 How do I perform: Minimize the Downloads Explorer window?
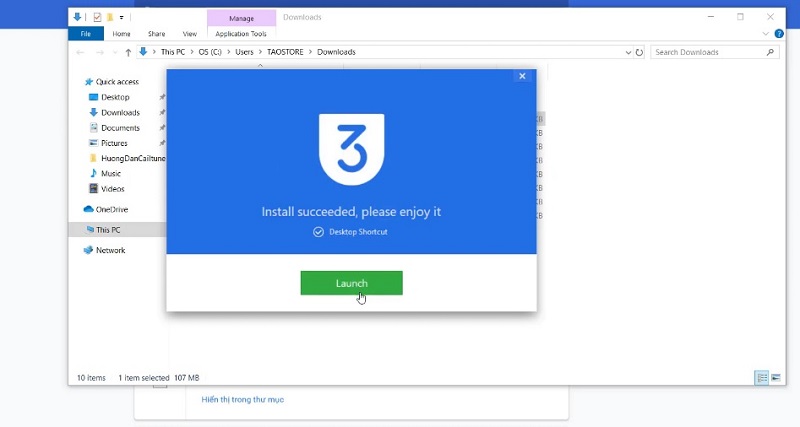[x=711, y=17]
